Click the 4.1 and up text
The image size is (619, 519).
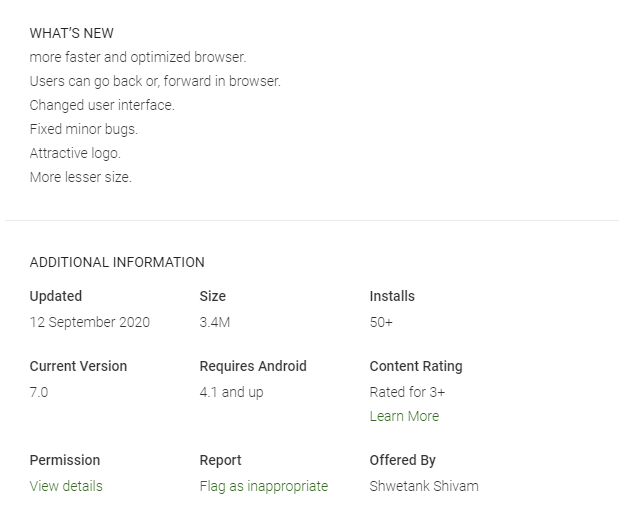point(231,392)
